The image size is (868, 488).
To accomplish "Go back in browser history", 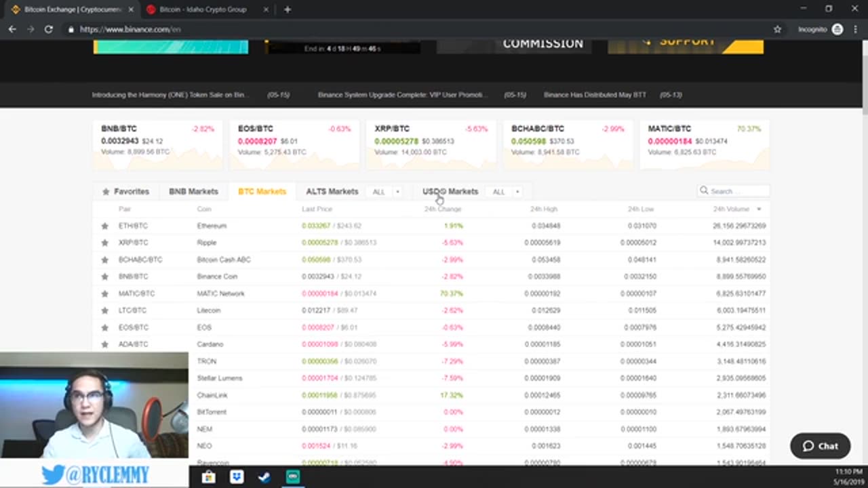I will [x=12, y=29].
